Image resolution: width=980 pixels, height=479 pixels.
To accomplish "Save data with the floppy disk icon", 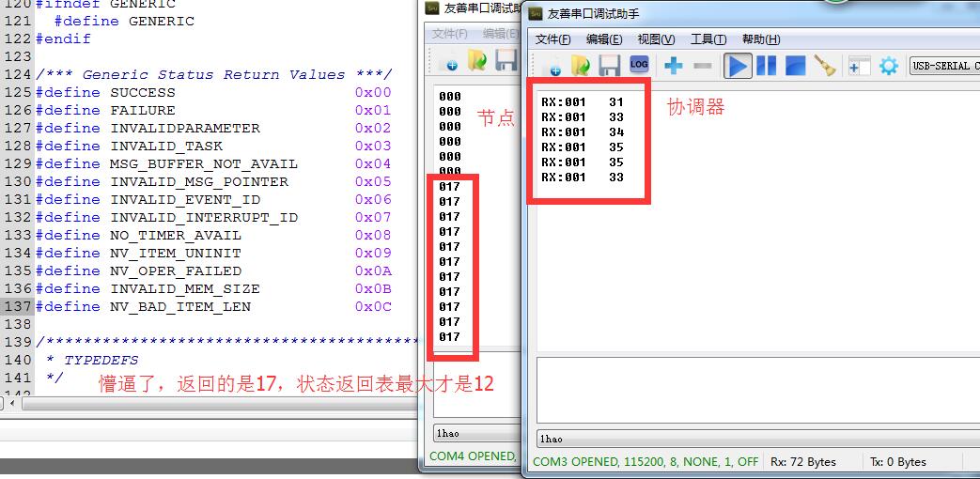I will click(x=610, y=65).
